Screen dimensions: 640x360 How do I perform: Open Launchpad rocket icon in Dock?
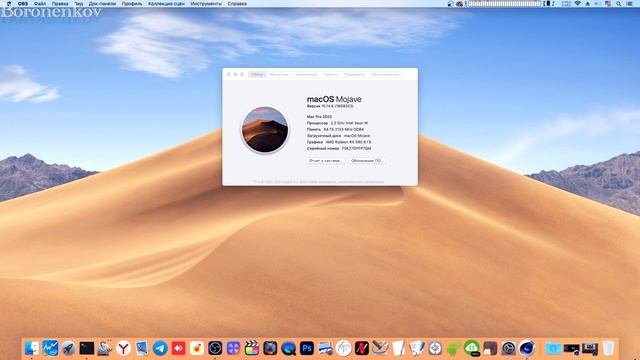[x=69, y=348]
